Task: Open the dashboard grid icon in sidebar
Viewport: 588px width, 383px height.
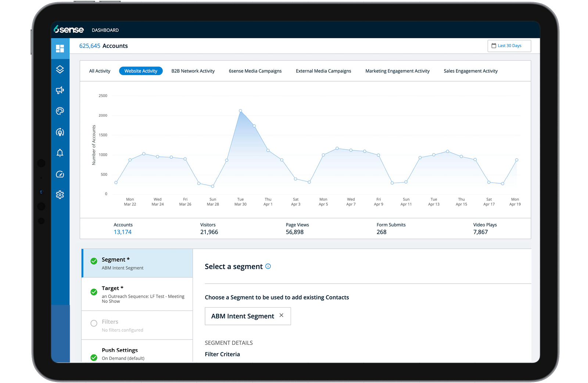Action: click(x=60, y=49)
